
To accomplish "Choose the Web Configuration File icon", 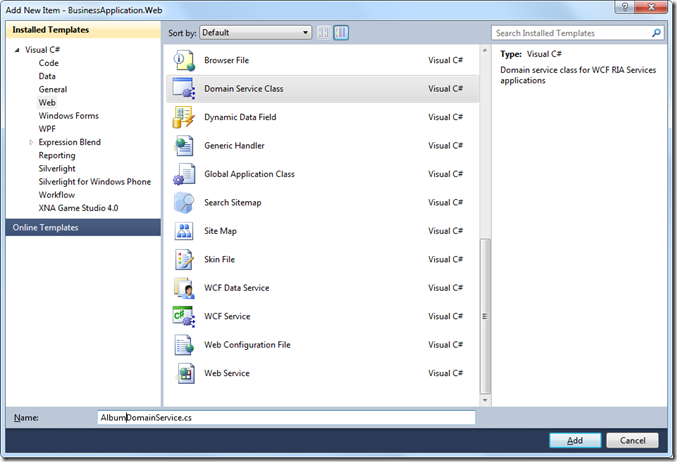I will pyautogui.click(x=184, y=345).
